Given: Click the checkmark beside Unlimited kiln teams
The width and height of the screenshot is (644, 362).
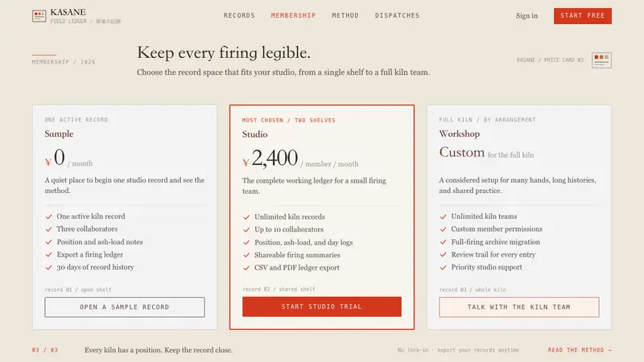Looking at the screenshot, I should 443,216.
